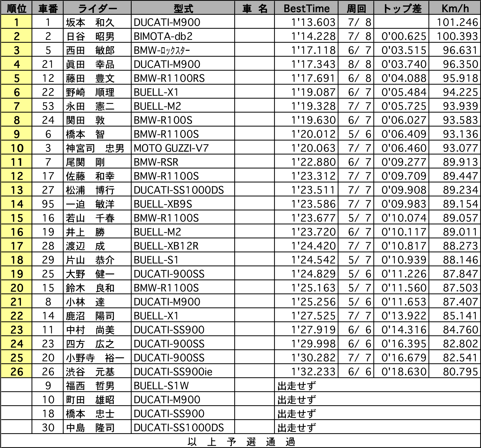
Task: Select best time 1'13.603
Action: (x=313, y=22)
